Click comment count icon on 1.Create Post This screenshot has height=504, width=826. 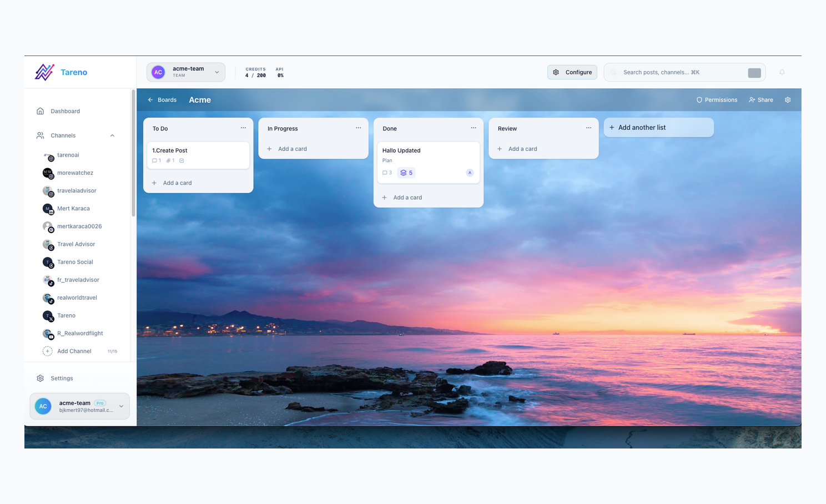click(156, 161)
